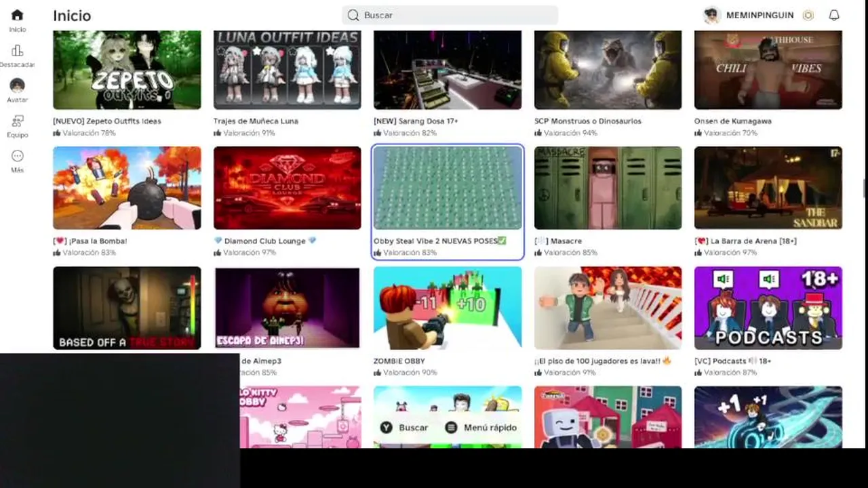The height and width of the screenshot is (488, 868).
Task: Open Zepeto Outfits Ideas thumbnail
Action: [x=127, y=70]
